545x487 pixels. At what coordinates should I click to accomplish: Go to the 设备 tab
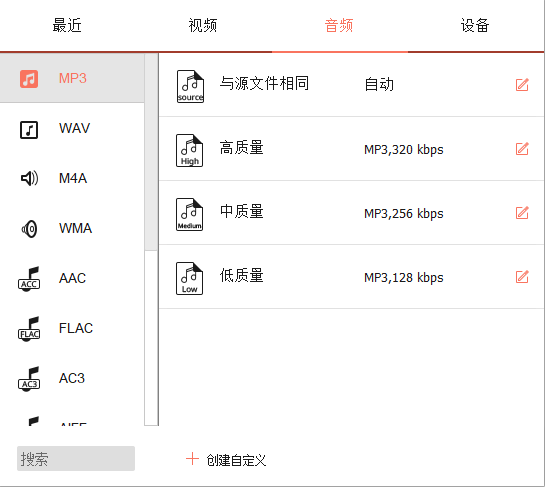tap(475, 25)
